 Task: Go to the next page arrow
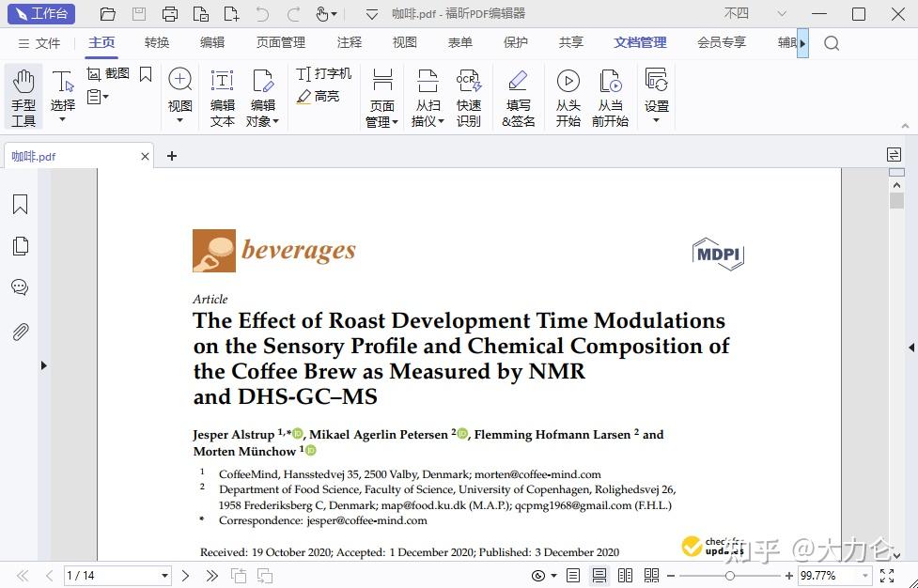pos(186,577)
